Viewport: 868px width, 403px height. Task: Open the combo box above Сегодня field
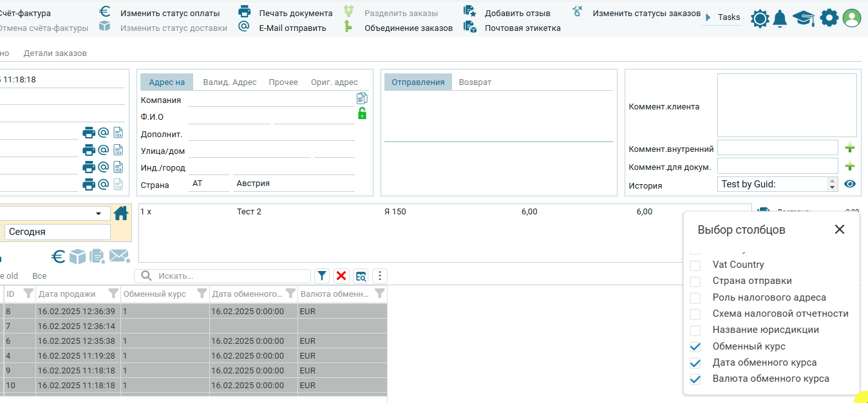point(99,214)
